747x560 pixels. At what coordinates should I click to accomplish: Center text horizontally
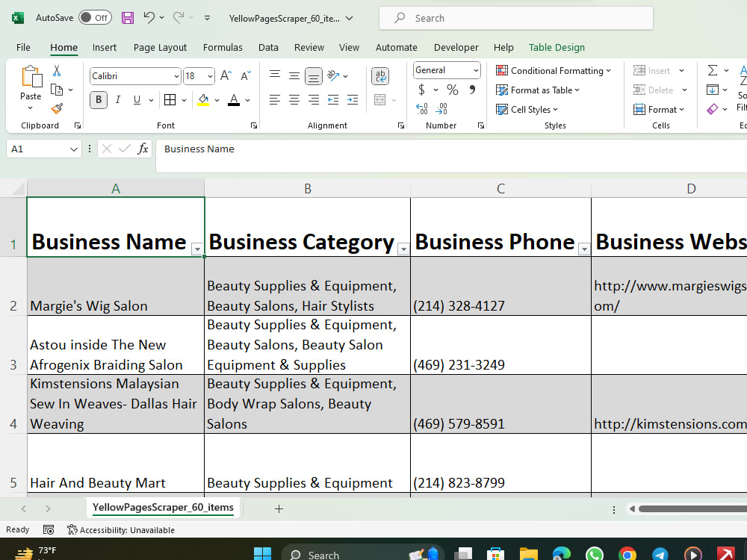(x=294, y=99)
